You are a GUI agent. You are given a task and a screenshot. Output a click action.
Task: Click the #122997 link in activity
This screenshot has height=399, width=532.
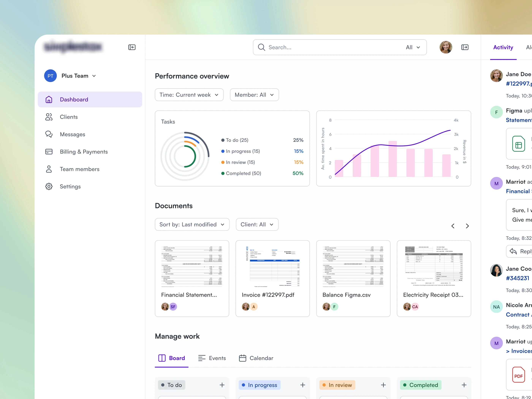click(x=519, y=83)
